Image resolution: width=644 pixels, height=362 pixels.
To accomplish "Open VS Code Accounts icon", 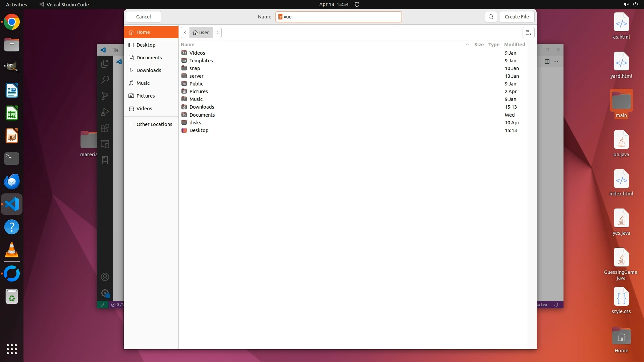I will tap(105, 277).
